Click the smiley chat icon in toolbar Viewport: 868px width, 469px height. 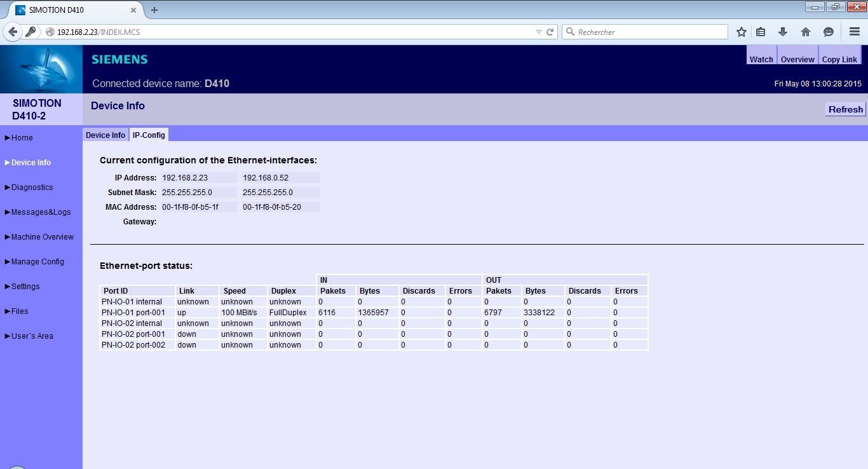828,32
